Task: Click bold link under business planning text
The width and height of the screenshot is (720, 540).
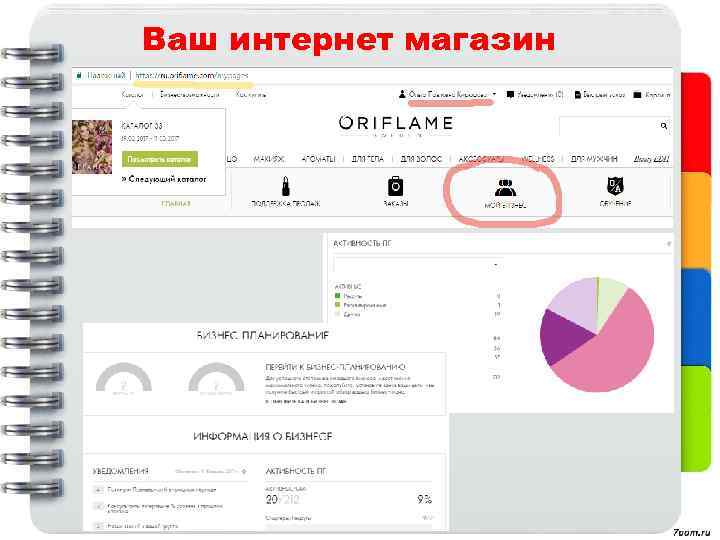Action: click(x=306, y=401)
